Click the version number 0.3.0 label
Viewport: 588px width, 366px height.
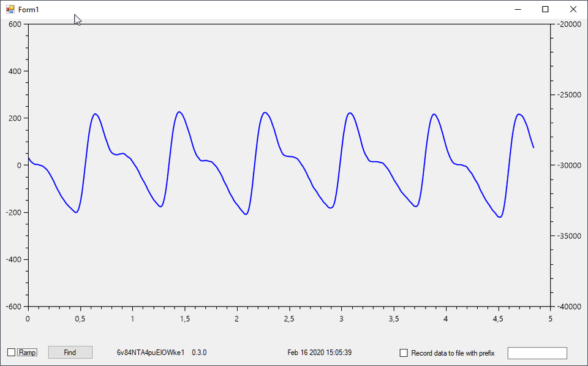pos(199,353)
